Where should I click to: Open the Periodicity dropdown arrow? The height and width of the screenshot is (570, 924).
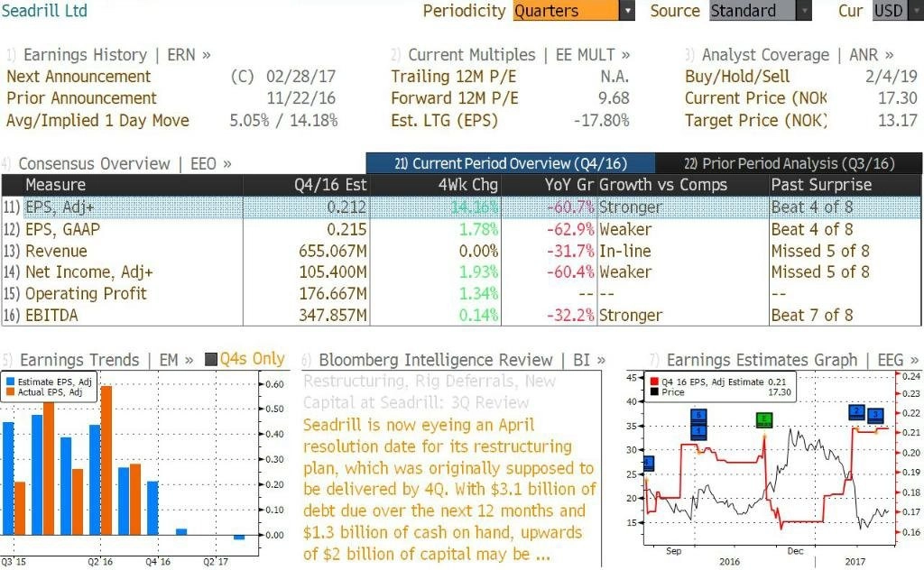pyautogui.click(x=628, y=11)
